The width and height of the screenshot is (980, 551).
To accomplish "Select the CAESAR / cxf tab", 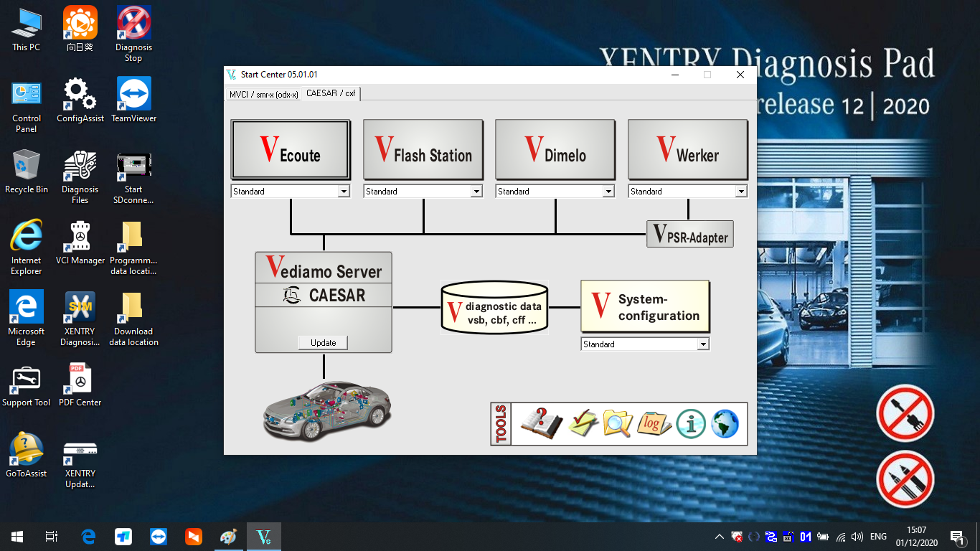I will (331, 93).
